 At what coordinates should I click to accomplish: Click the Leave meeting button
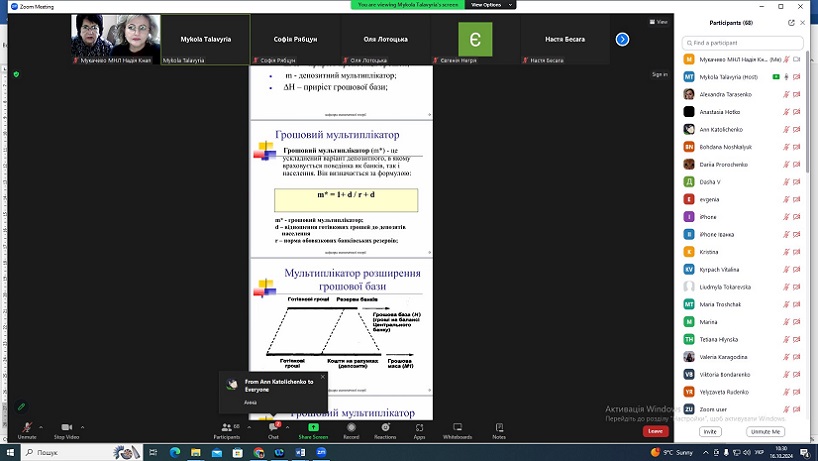coord(656,431)
